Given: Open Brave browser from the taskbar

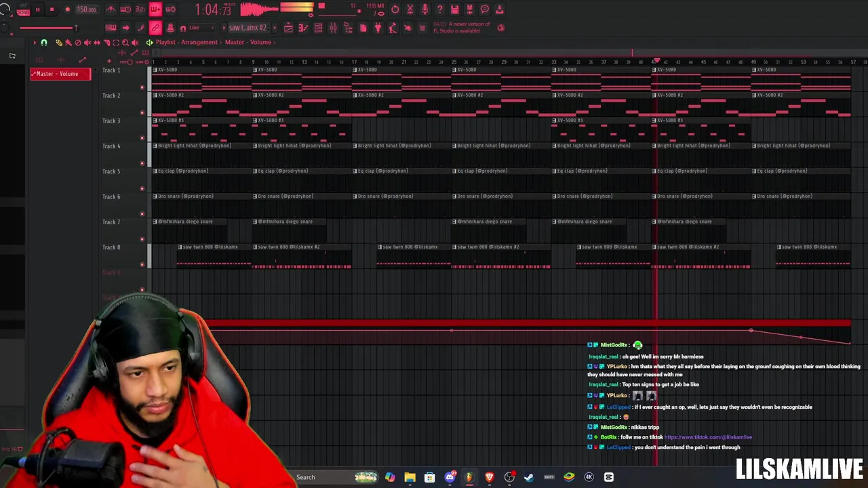Looking at the screenshot, I should 489,477.
